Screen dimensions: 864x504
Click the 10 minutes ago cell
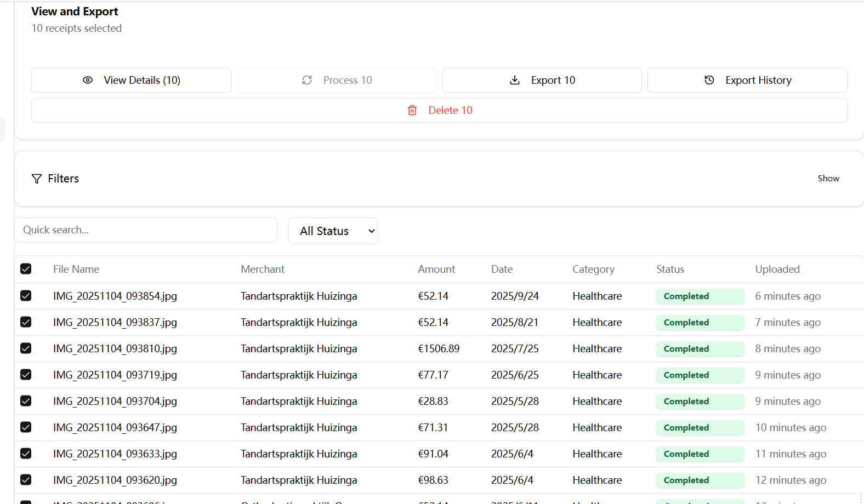click(x=791, y=427)
